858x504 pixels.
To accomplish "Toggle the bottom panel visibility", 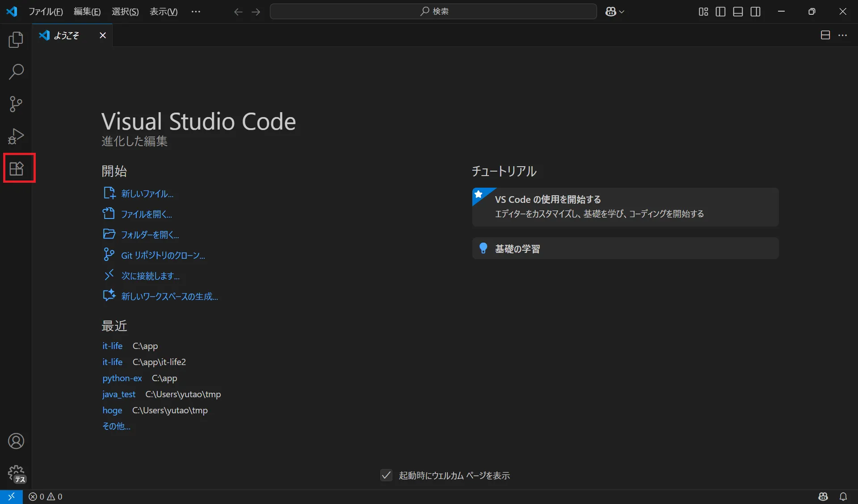I will [738, 12].
